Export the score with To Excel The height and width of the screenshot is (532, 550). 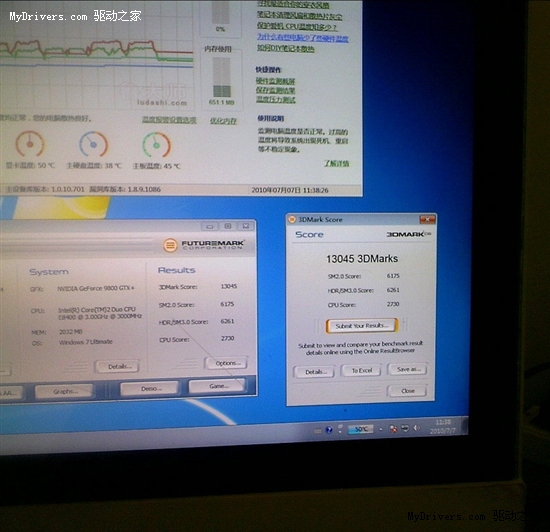click(x=362, y=370)
